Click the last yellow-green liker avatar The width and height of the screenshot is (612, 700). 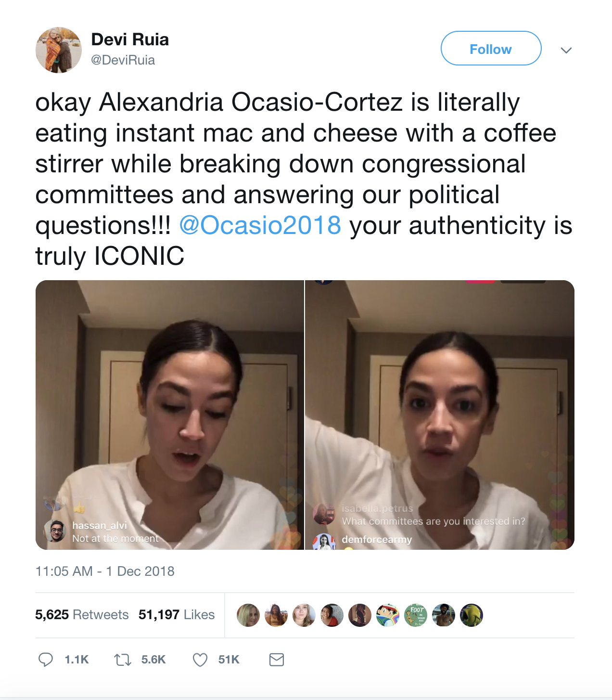472,615
